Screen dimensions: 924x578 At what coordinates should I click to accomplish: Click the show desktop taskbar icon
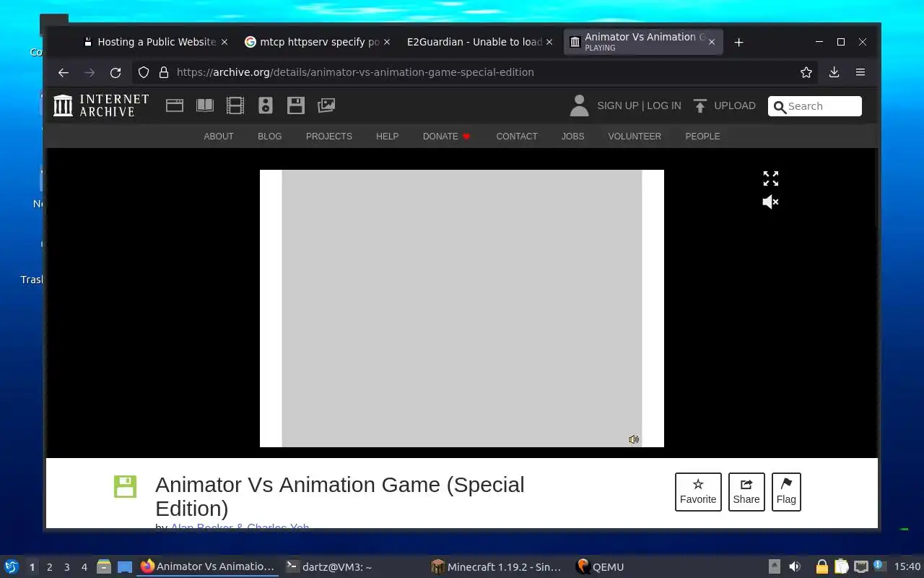pyautogui.click(x=125, y=567)
